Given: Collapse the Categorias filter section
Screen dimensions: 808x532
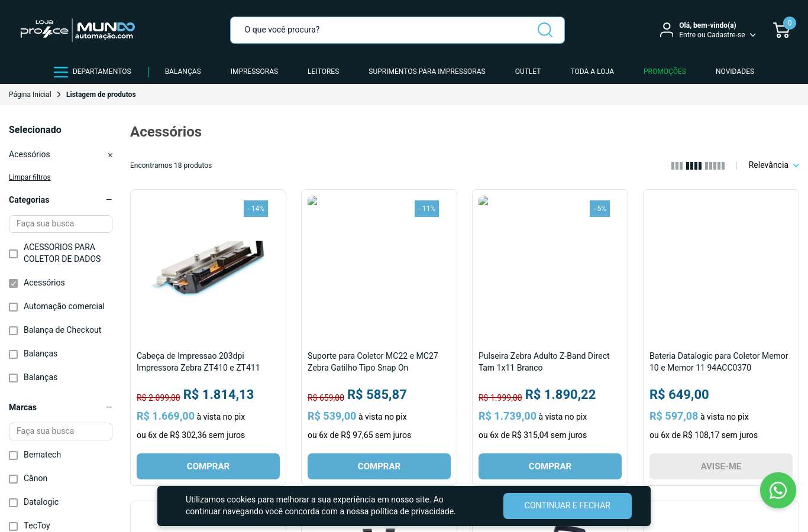Looking at the screenshot, I should (109, 200).
